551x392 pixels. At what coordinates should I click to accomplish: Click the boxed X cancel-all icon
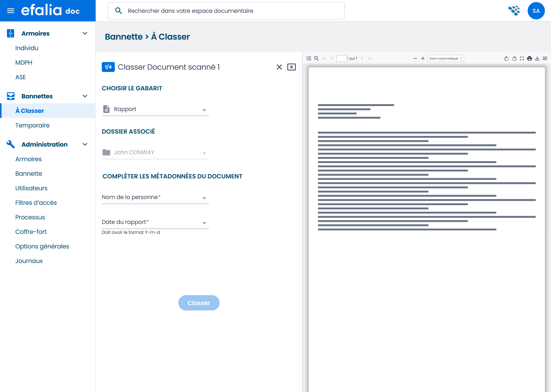tap(292, 67)
